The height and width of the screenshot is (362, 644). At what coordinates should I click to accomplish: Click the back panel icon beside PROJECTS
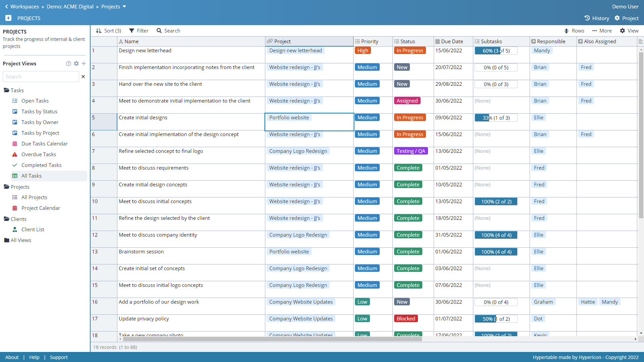pyautogui.click(x=8, y=18)
